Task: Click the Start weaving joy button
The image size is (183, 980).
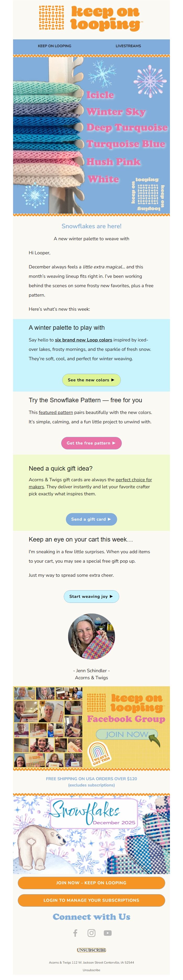Action: (x=92, y=597)
